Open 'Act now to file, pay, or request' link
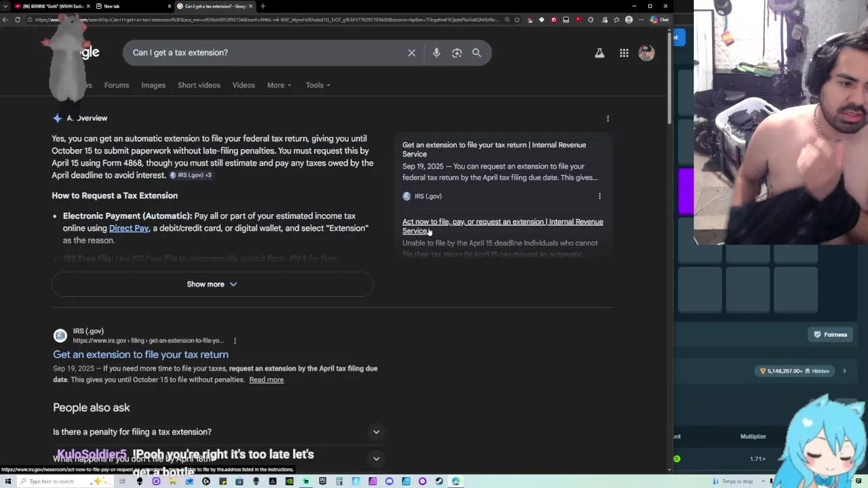Screen dimensions: 868x488 (x=502, y=226)
